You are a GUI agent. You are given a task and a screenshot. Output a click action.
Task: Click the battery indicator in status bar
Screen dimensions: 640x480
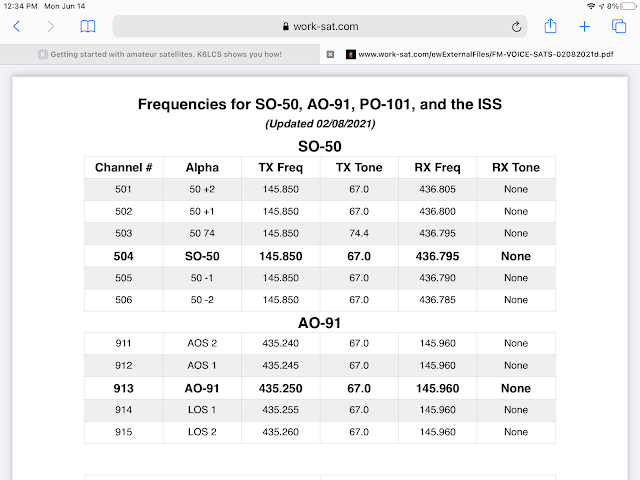[628, 6]
